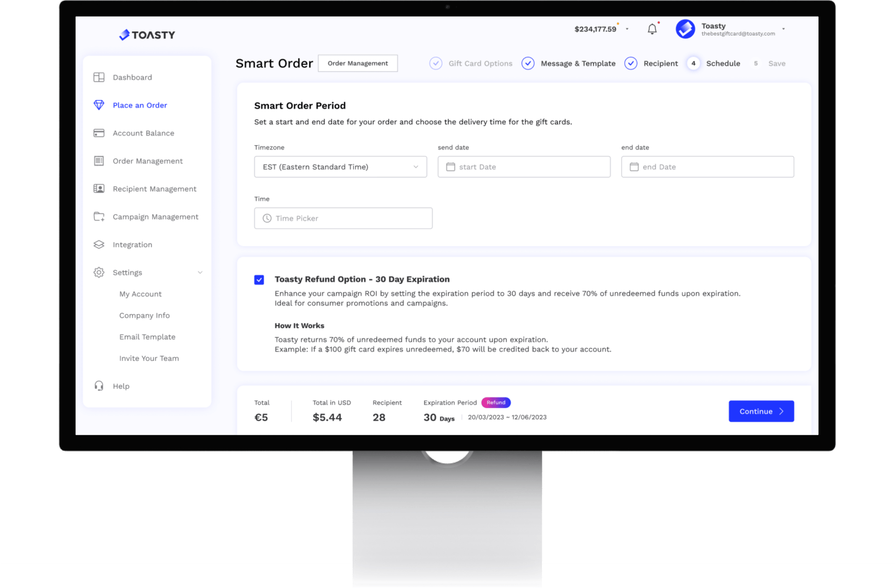Click the Integration sidebar icon
The width and height of the screenshot is (895, 588).
point(101,244)
